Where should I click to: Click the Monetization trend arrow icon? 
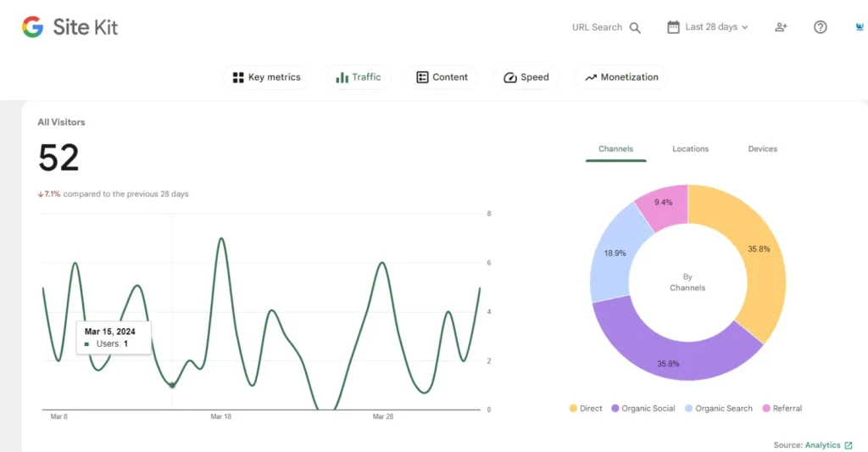591,77
